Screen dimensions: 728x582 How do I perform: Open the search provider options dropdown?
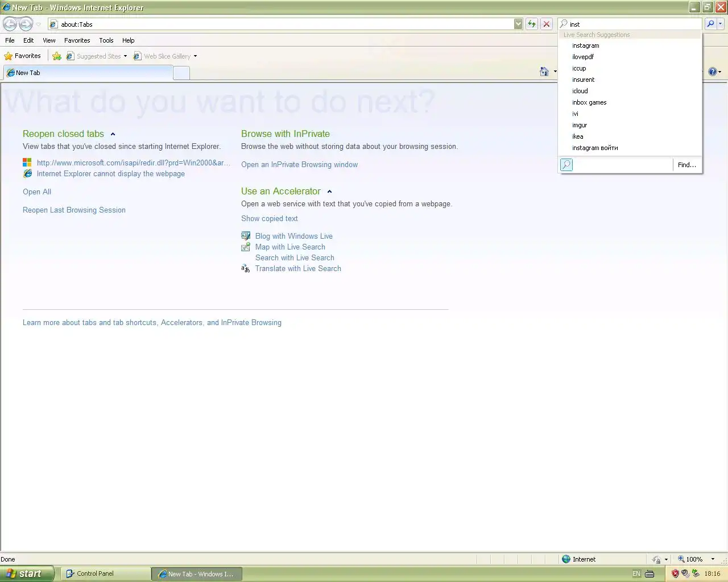click(721, 24)
